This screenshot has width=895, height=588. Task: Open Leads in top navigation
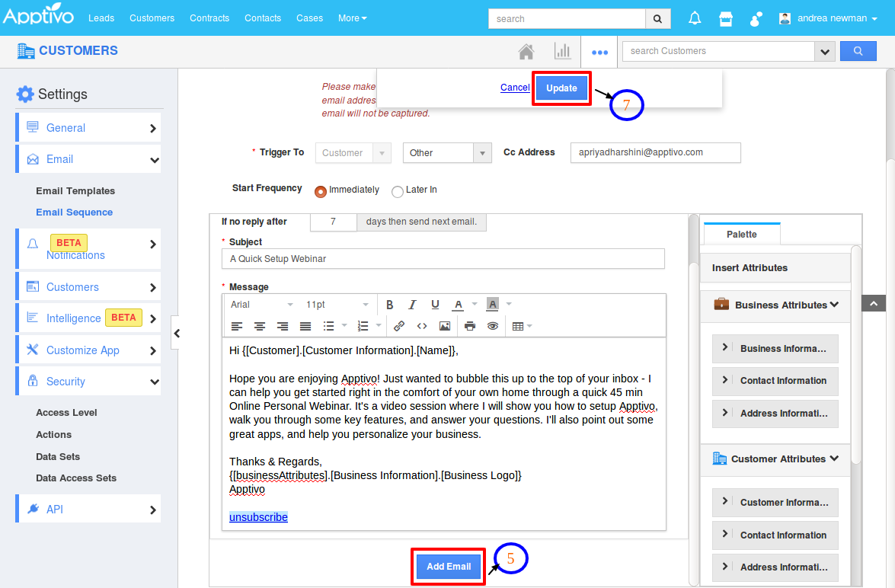click(x=101, y=18)
